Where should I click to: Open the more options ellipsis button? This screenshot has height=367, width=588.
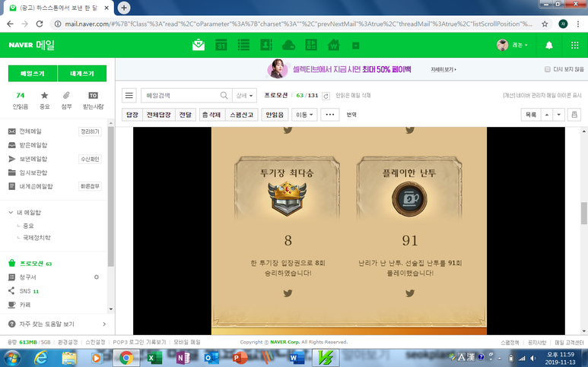330,115
